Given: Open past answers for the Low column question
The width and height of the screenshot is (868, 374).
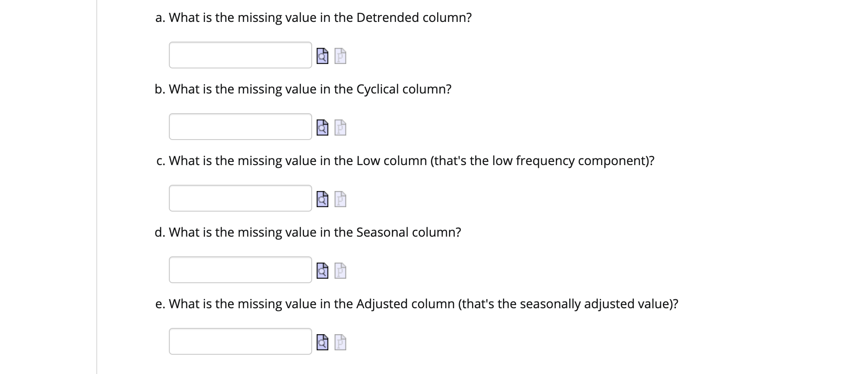Looking at the screenshot, I should pos(339,199).
